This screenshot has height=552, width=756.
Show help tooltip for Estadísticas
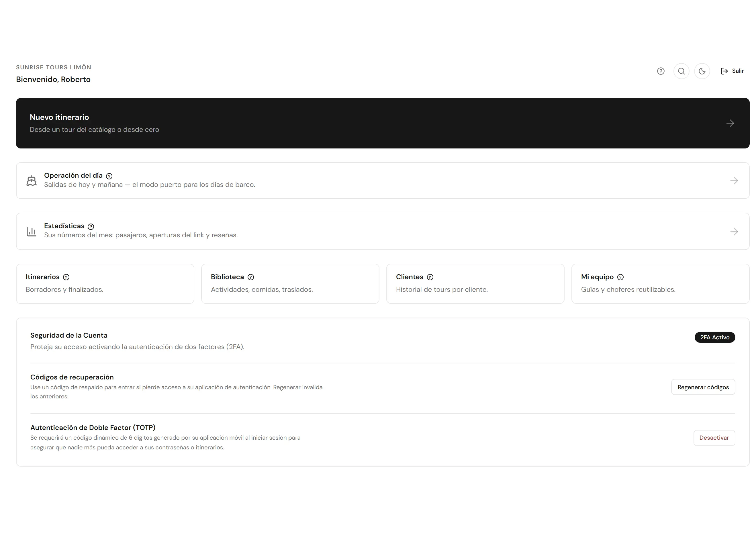point(91,226)
